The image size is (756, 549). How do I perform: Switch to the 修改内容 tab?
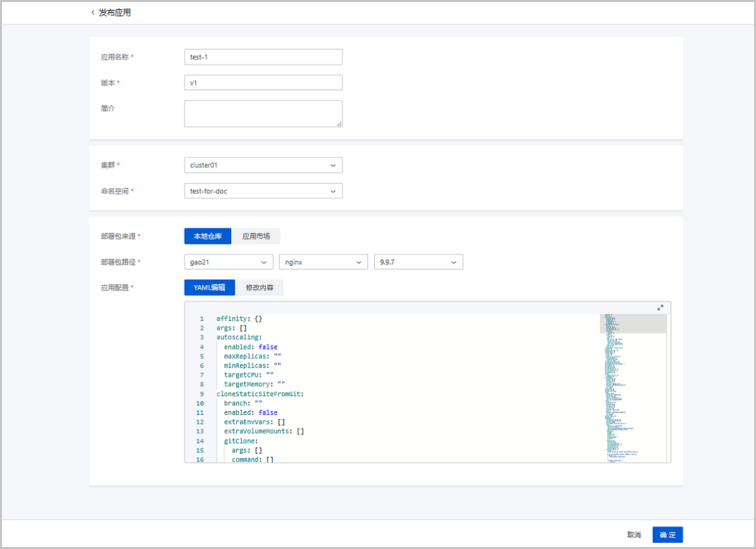pos(260,288)
